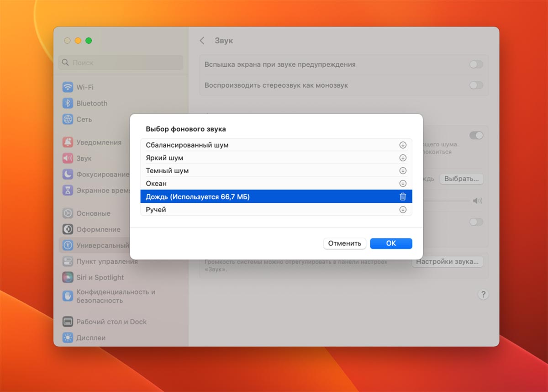The image size is (548, 392).
Task: Select Сбалансированный шум in list
Action: [276, 145]
